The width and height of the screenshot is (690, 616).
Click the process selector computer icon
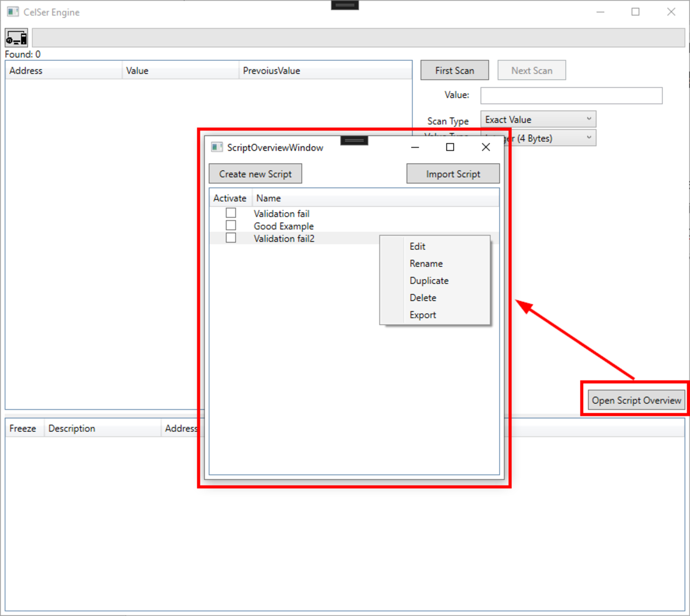(x=16, y=38)
